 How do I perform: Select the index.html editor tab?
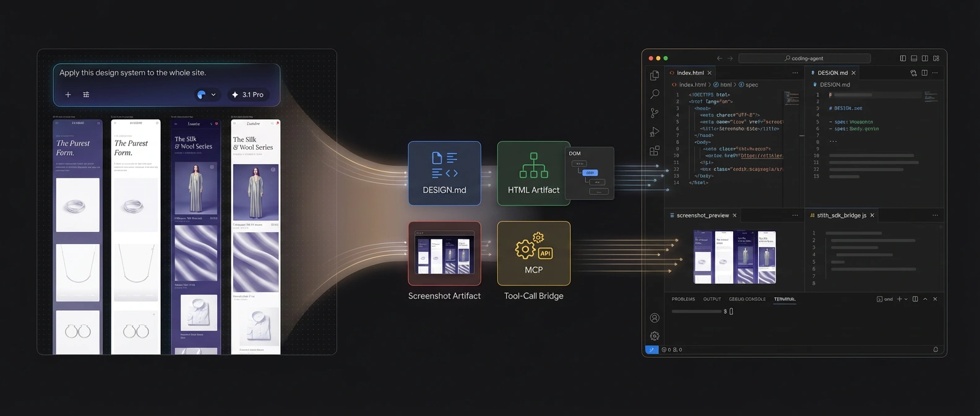[690, 73]
